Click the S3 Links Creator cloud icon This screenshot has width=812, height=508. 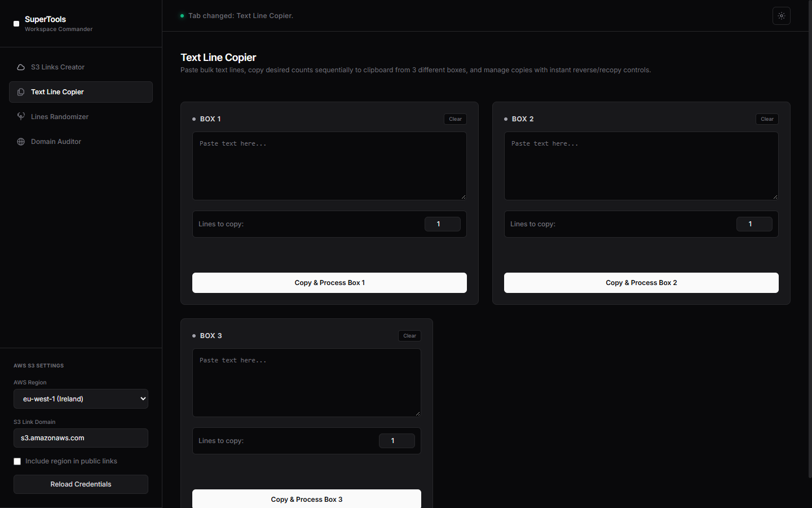pyautogui.click(x=21, y=67)
